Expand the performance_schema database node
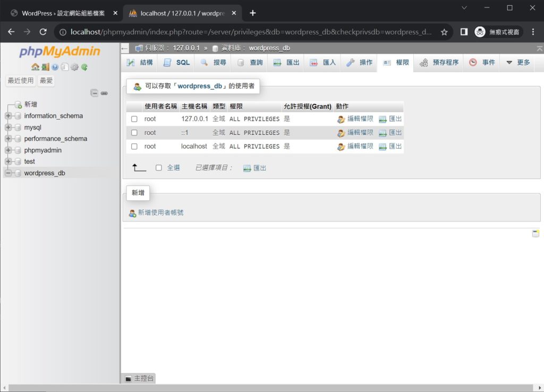 click(8, 139)
